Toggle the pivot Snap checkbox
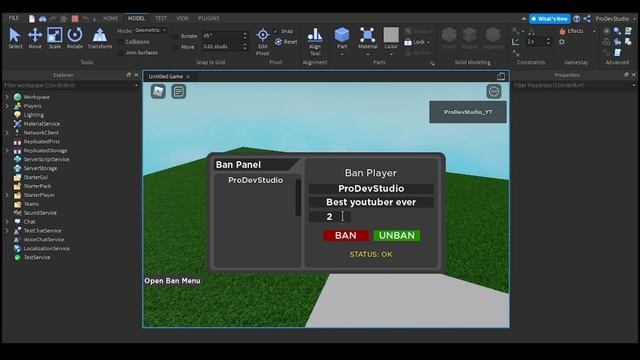 point(276,31)
